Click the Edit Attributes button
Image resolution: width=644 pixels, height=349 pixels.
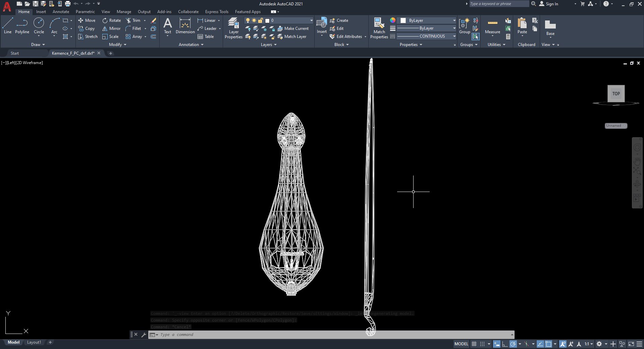click(346, 37)
